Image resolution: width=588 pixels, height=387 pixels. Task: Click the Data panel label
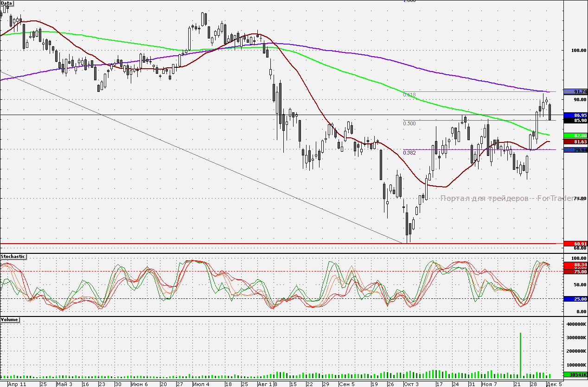point(7,3)
